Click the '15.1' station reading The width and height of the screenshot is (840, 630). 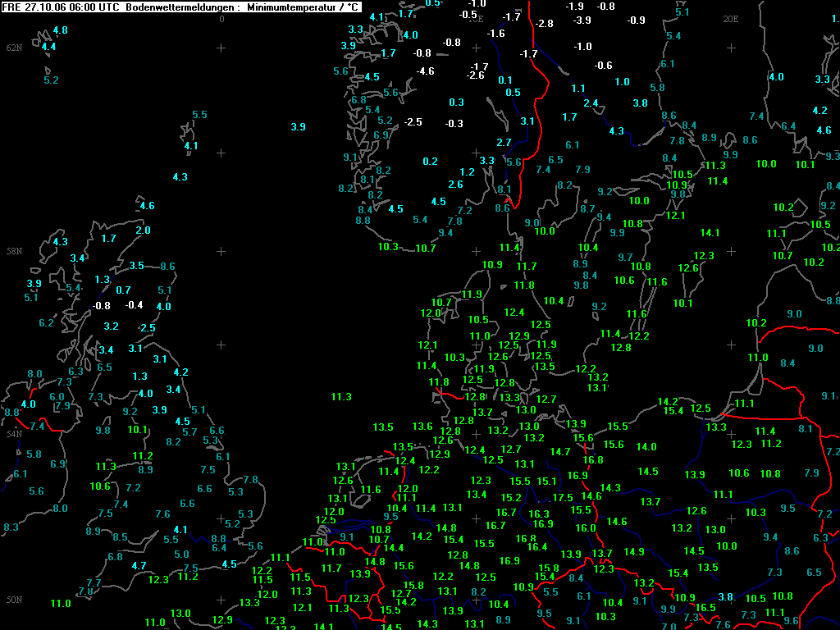coord(546,481)
